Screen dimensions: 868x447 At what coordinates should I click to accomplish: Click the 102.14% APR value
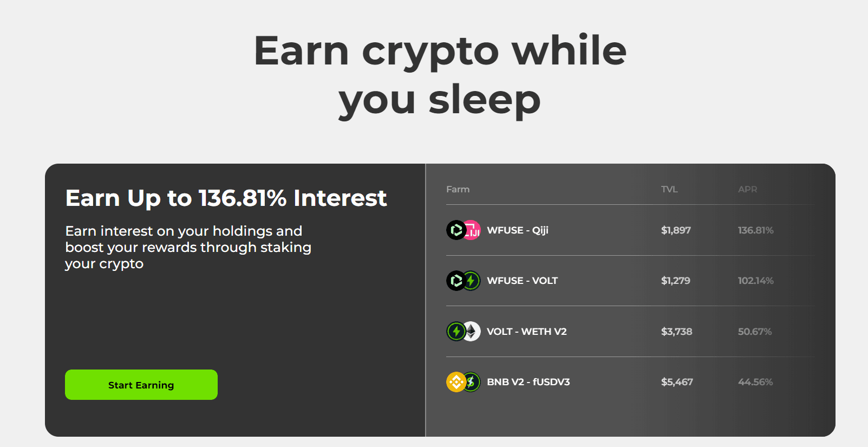(755, 281)
